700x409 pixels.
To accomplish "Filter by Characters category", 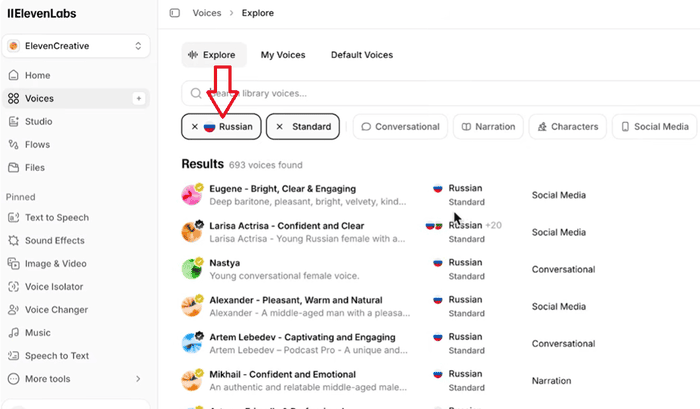I will 568,127.
